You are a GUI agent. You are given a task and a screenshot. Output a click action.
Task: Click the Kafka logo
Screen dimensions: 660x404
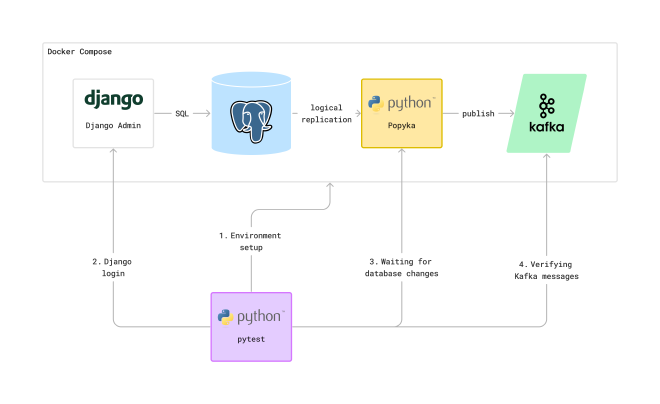546,114
